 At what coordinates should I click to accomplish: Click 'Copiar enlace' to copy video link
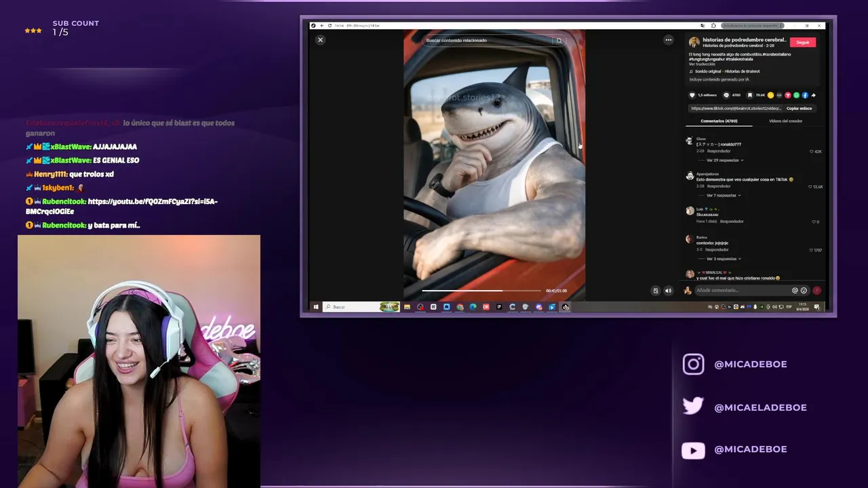[x=799, y=108]
